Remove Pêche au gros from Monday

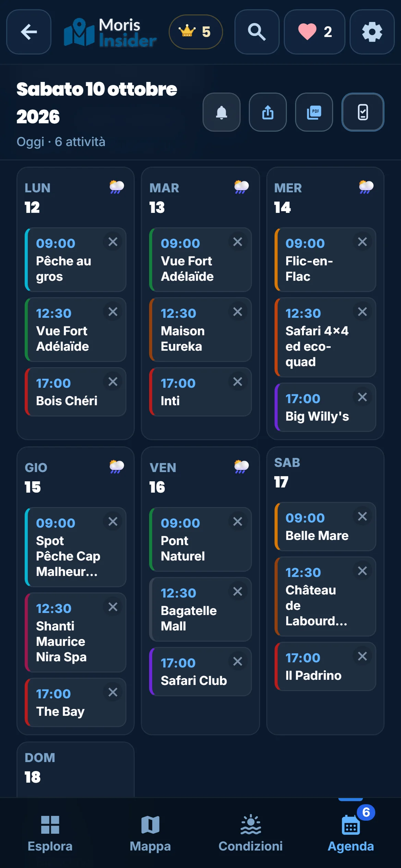[113, 242]
